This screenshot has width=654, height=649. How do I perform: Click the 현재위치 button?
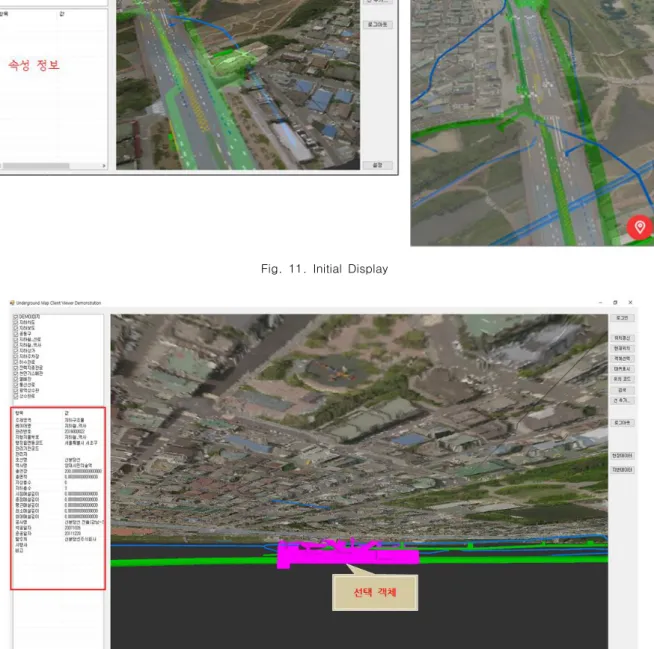tap(622, 348)
